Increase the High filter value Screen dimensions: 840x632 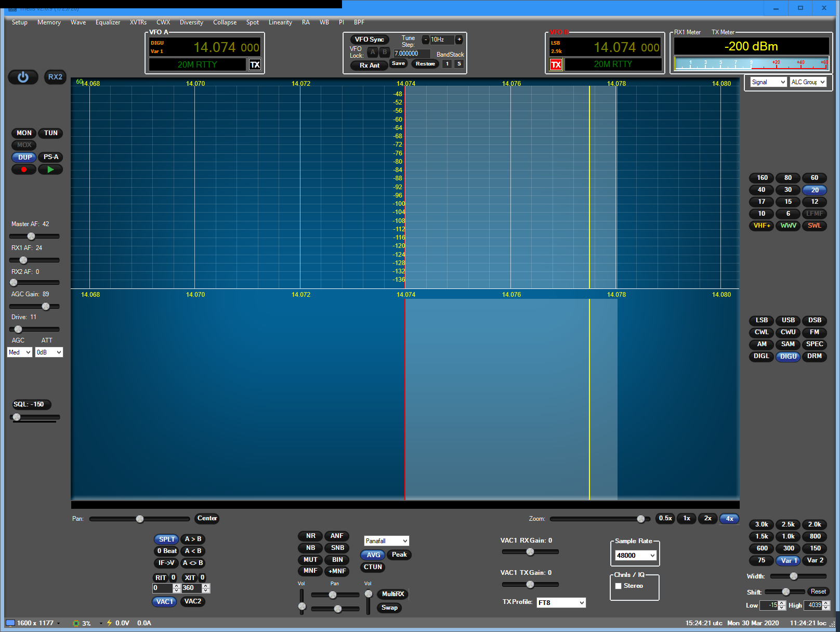[x=826, y=603]
